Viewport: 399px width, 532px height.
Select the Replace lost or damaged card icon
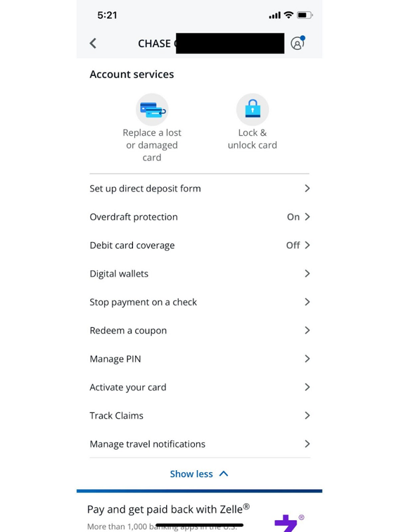(152, 108)
